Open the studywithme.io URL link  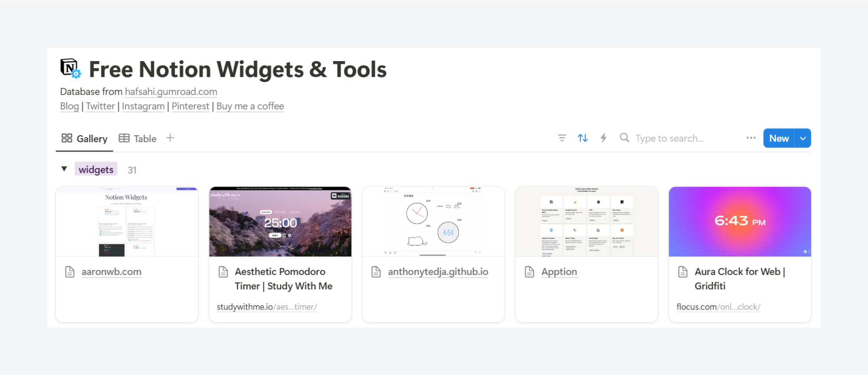[x=267, y=307]
